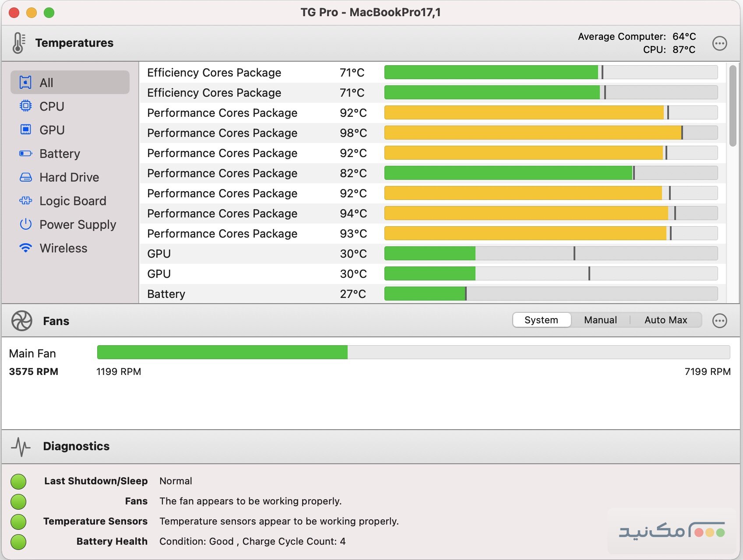
Task: Click the Power Supply icon in sidebar
Action: coord(26,224)
